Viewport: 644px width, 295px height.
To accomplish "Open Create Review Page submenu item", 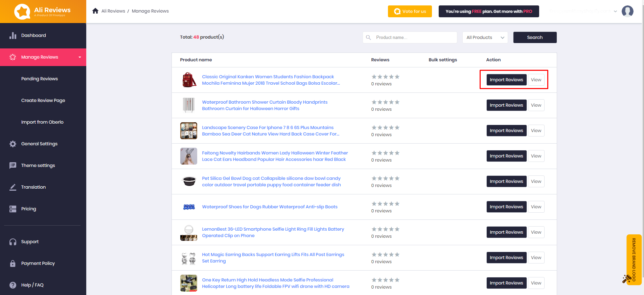I will (x=43, y=100).
